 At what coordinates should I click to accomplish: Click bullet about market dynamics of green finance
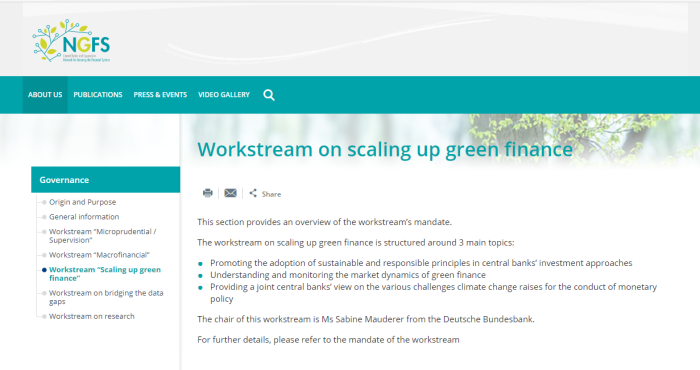coord(348,275)
